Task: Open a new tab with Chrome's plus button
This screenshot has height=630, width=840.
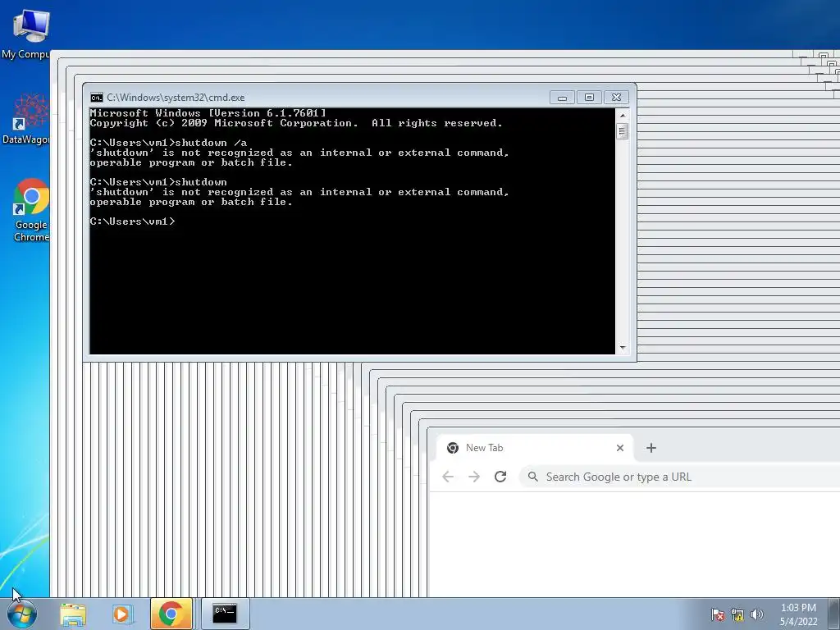Action: (x=651, y=448)
